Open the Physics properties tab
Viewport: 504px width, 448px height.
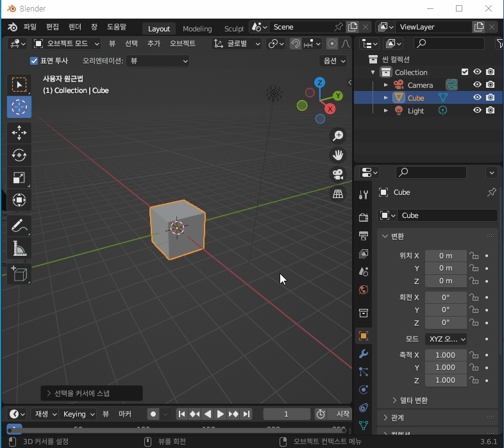364,390
